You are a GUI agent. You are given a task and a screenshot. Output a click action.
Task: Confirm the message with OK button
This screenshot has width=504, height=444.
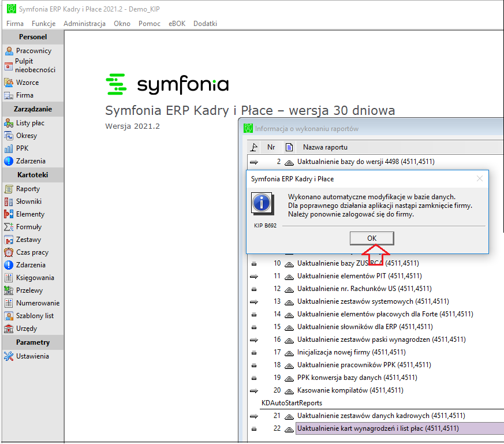click(x=372, y=238)
